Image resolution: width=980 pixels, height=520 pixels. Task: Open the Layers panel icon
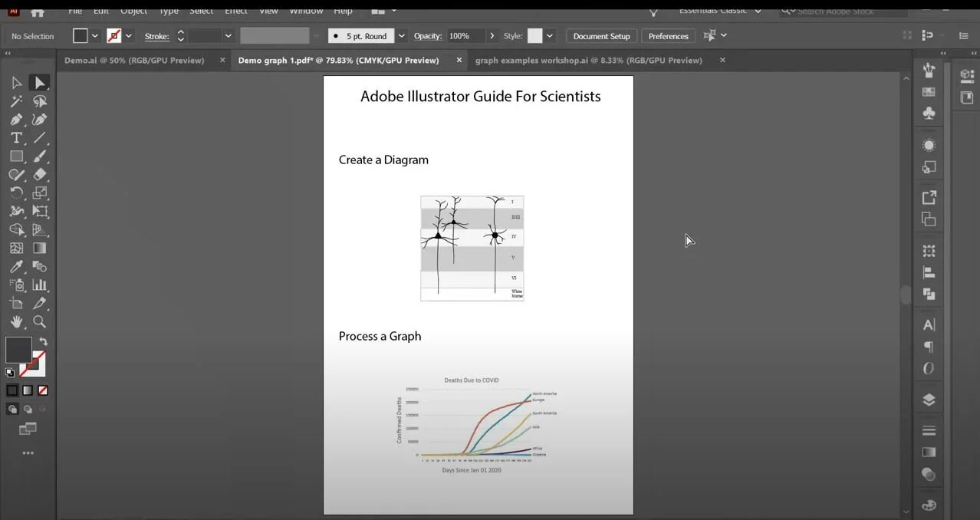(x=929, y=400)
